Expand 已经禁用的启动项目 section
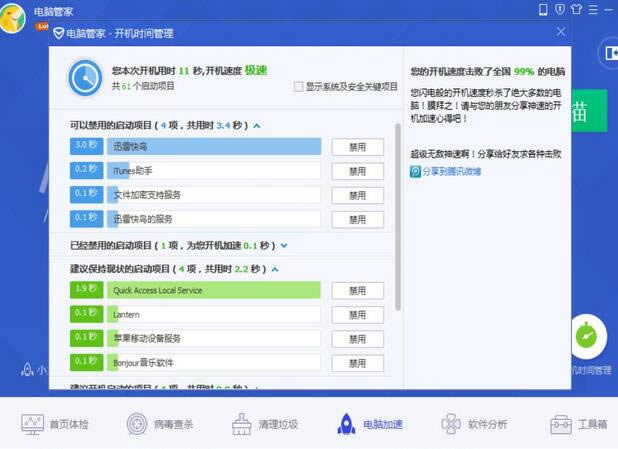 click(284, 246)
